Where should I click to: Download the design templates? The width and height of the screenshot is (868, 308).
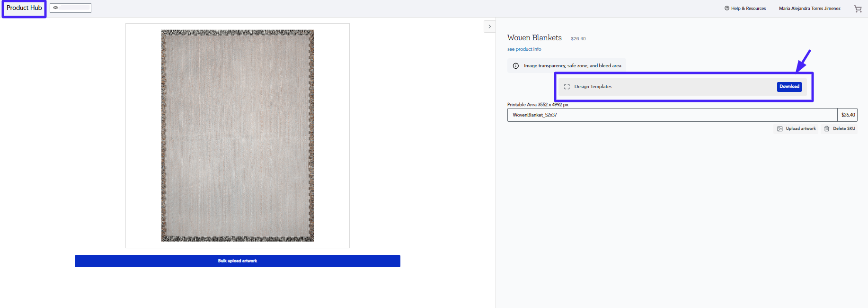point(789,87)
